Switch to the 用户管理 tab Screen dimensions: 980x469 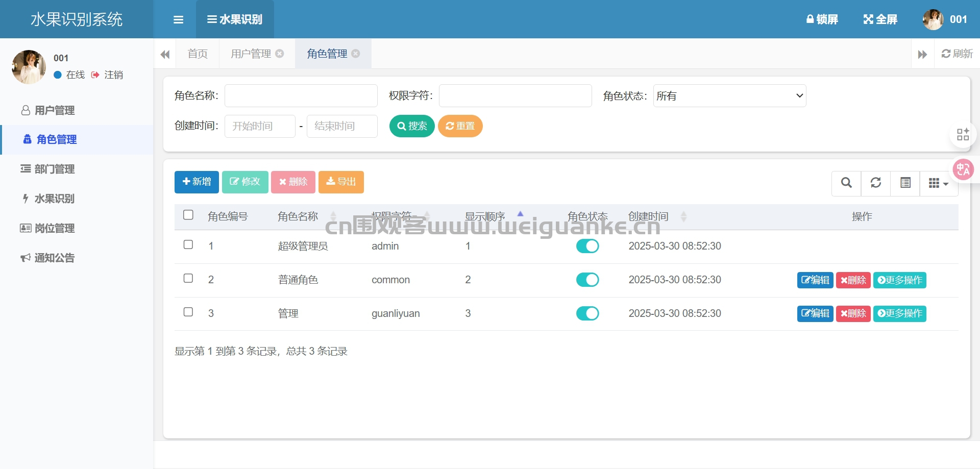[x=251, y=54]
